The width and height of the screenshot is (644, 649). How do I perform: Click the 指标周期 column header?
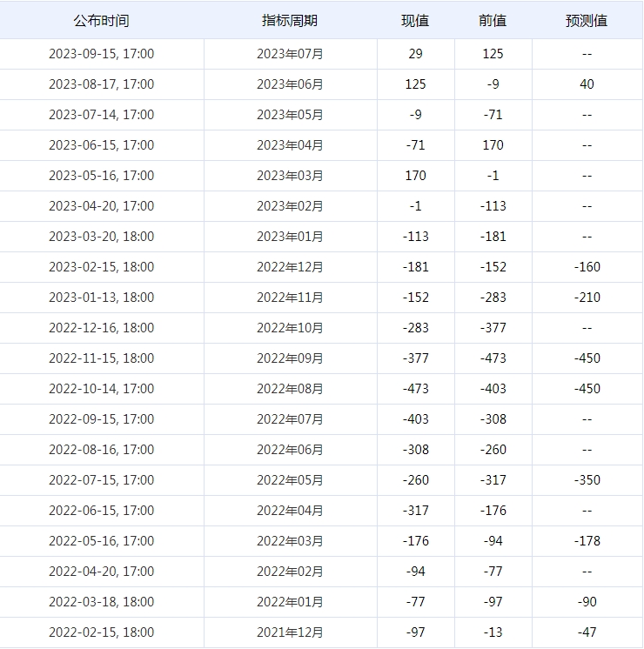[290, 21]
